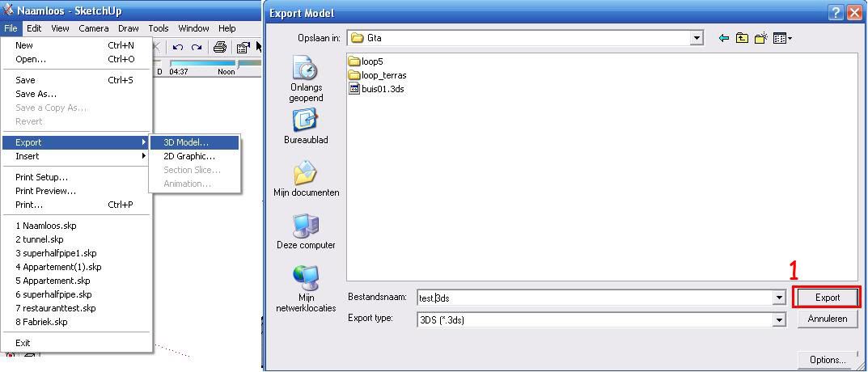Click the Annuleren button
The image size is (868, 372).
[828, 319]
